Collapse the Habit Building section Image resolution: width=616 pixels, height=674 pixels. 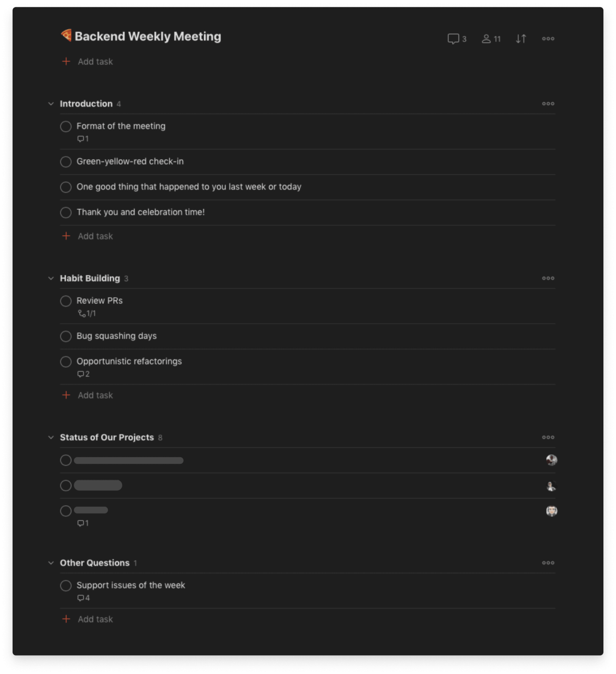point(51,278)
